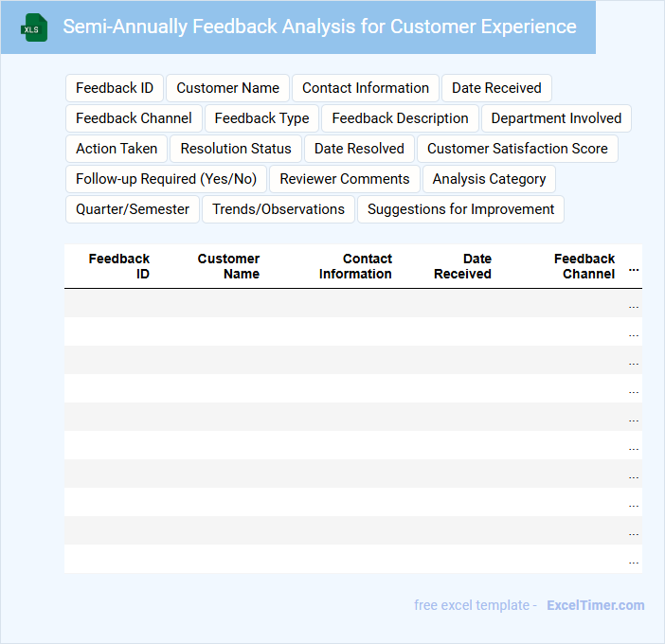Open the Feedback Description tag
This screenshot has width=665, height=644.
pos(400,118)
